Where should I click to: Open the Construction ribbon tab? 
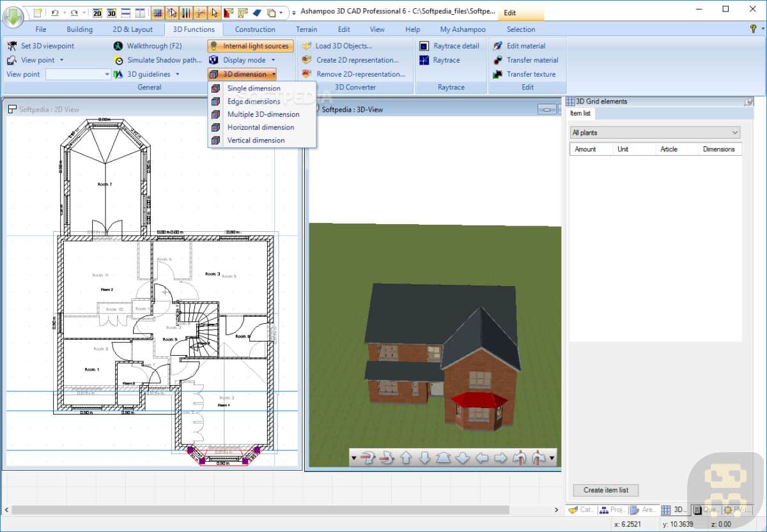[x=255, y=29]
